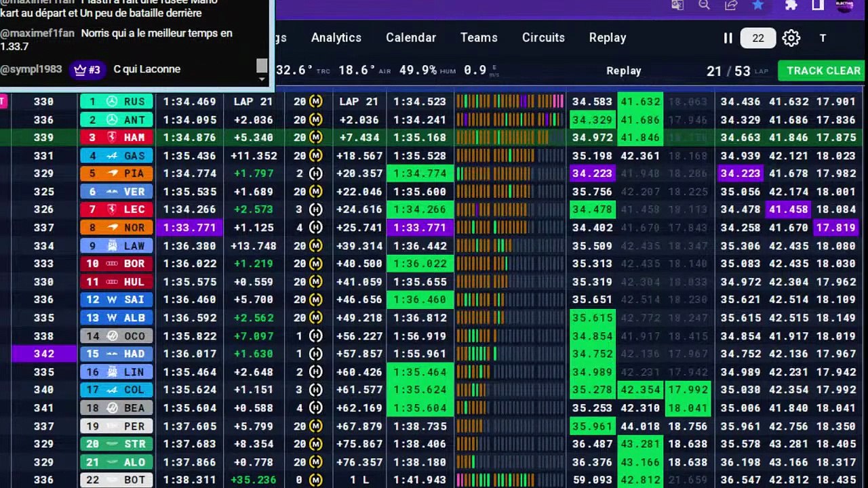Click the 59.093 sector time cell
This screenshot has width=868, height=488.
592,480
